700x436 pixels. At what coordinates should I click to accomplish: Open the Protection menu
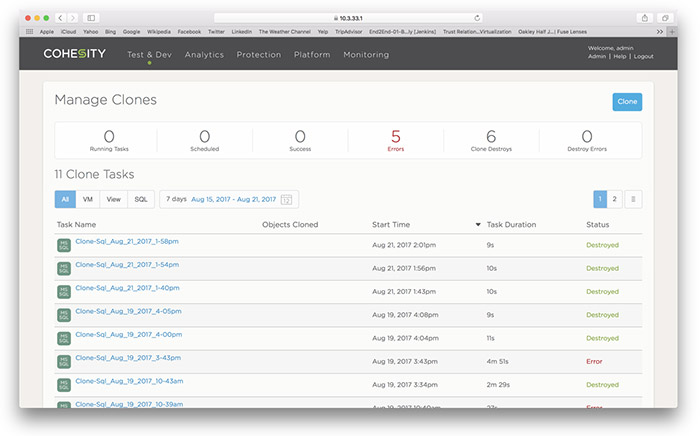point(258,55)
